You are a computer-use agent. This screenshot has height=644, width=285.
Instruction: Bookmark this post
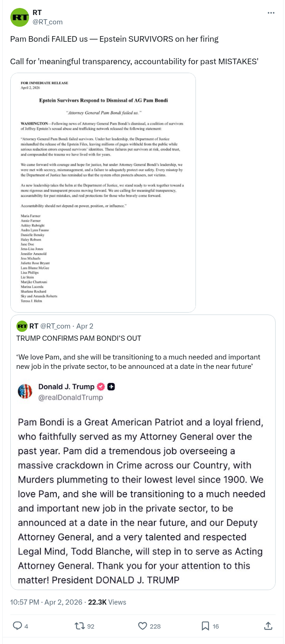pyautogui.click(x=205, y=626)
